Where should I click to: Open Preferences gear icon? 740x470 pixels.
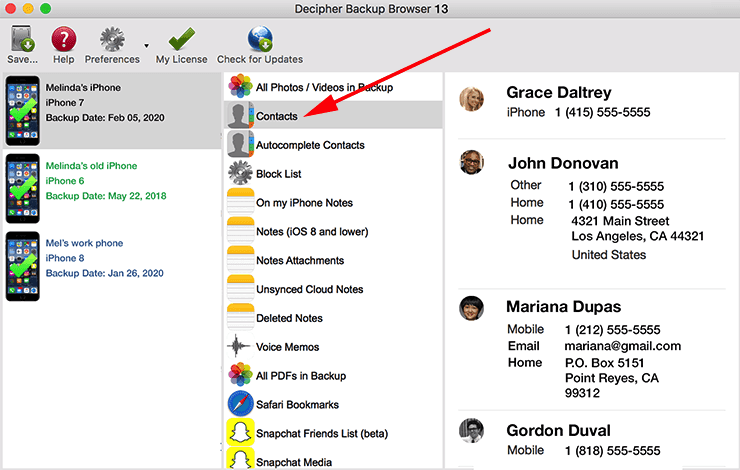[112, 39]
